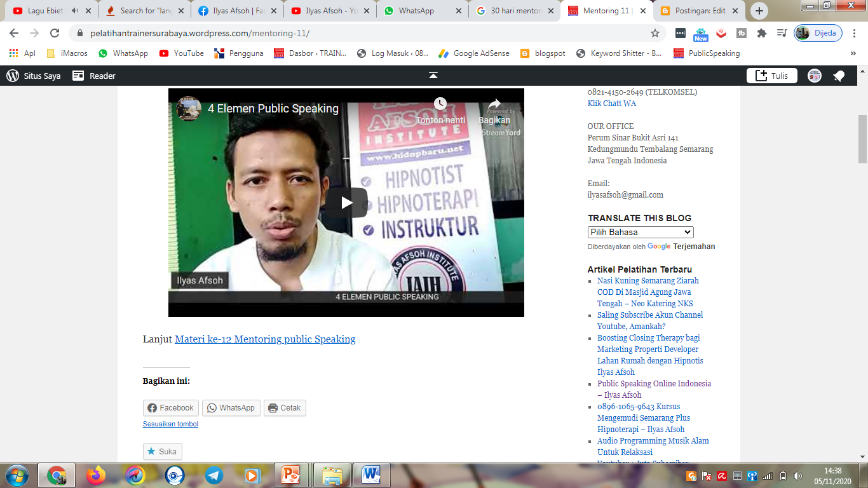Click the extension with New badge
The image size is (868, 488).
coord(701,34)
